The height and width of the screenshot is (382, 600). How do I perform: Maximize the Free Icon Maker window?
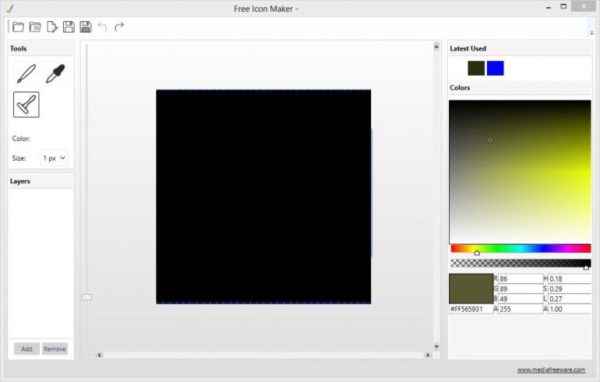563,7
